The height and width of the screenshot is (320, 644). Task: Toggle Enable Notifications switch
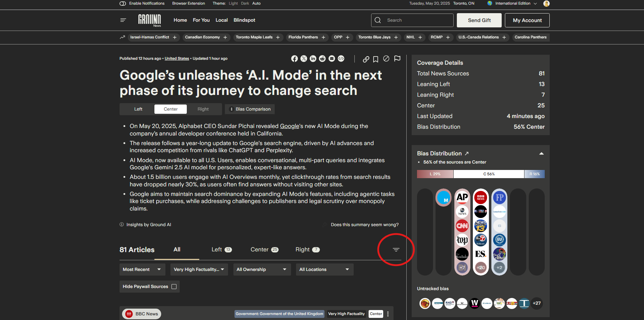pos(123,4)
